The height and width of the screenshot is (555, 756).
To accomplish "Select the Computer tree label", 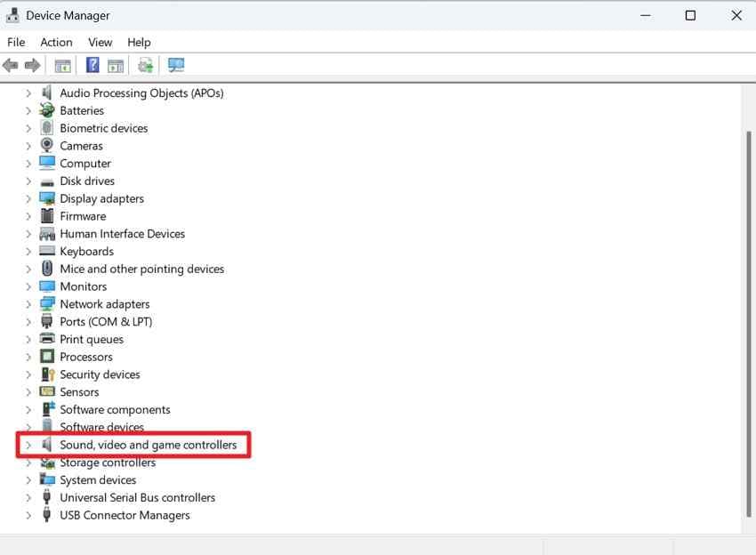I will pyautogui.click(x=85, y=164).
